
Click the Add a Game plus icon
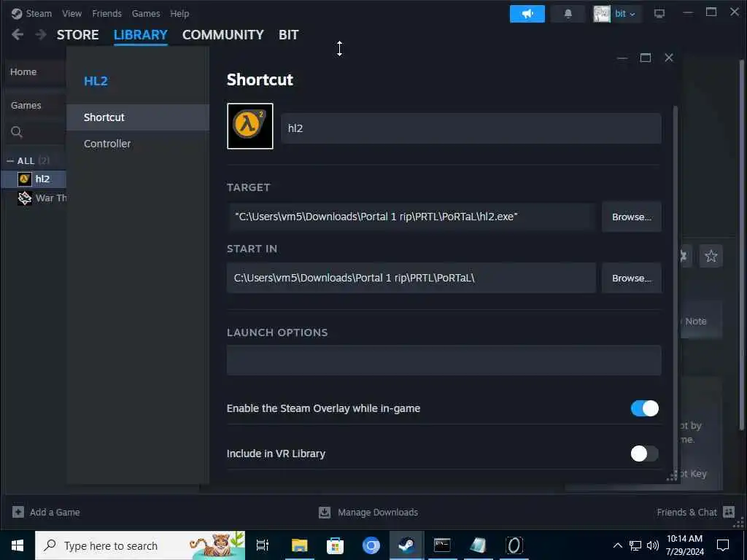point(18,513)
